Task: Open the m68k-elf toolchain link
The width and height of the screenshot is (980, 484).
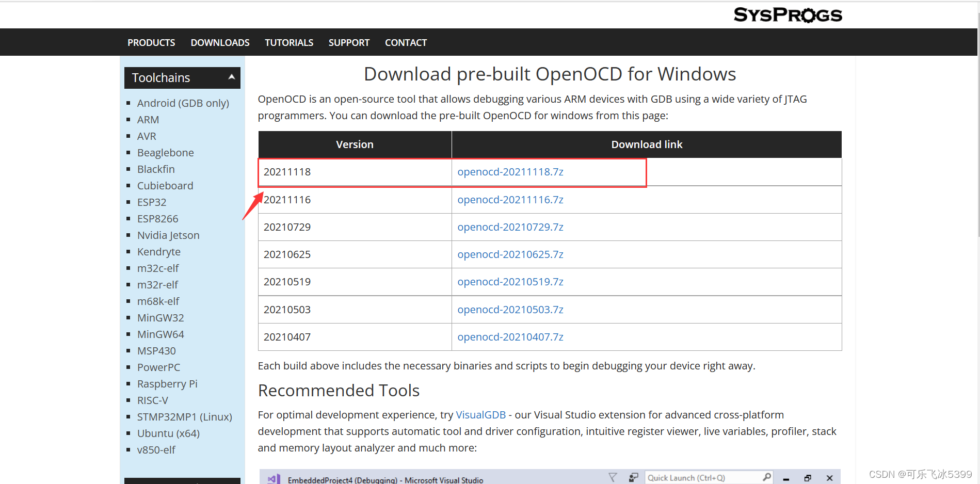Action: pos(158,301)
